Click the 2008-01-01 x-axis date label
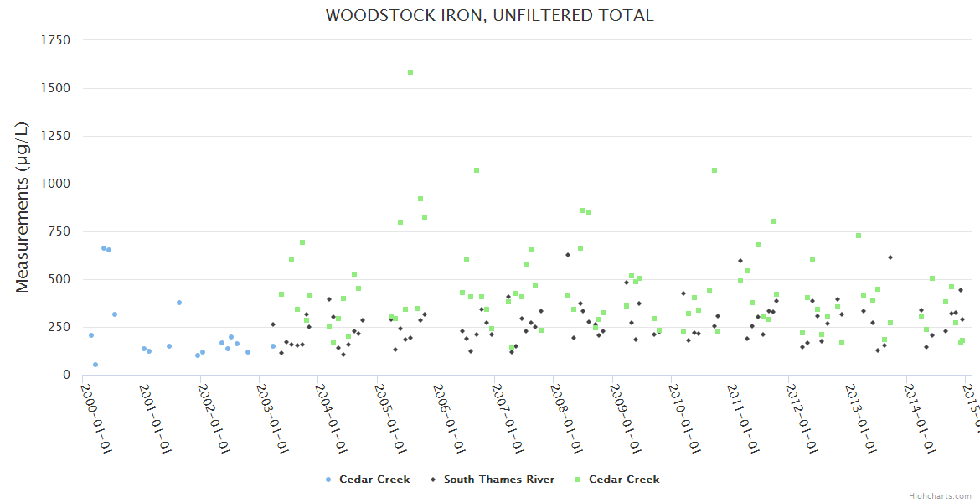Screen dimensions: 980x503 coord(567,407)
